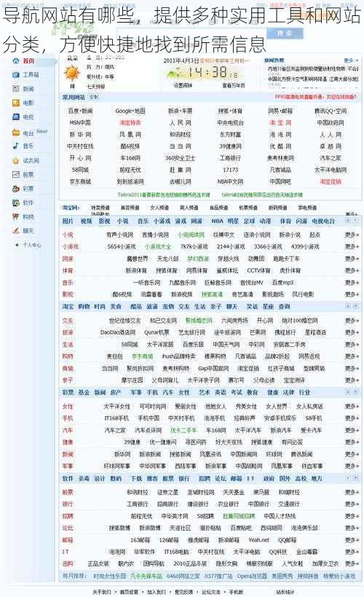
Task: Select the 音乐 music note icon
Action: (15, 146)
